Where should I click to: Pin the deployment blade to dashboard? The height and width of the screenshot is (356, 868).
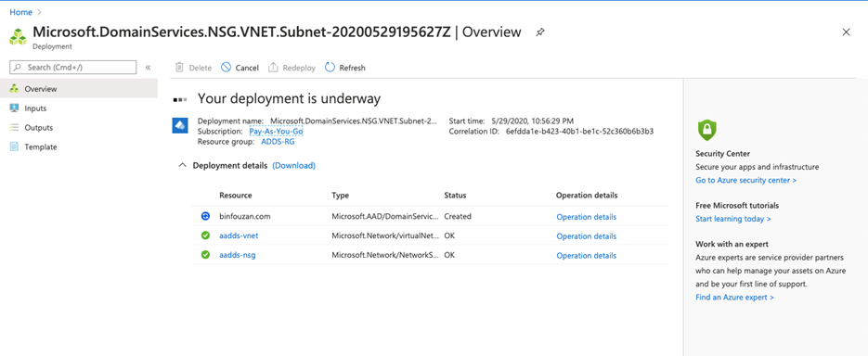pos(540,32)
